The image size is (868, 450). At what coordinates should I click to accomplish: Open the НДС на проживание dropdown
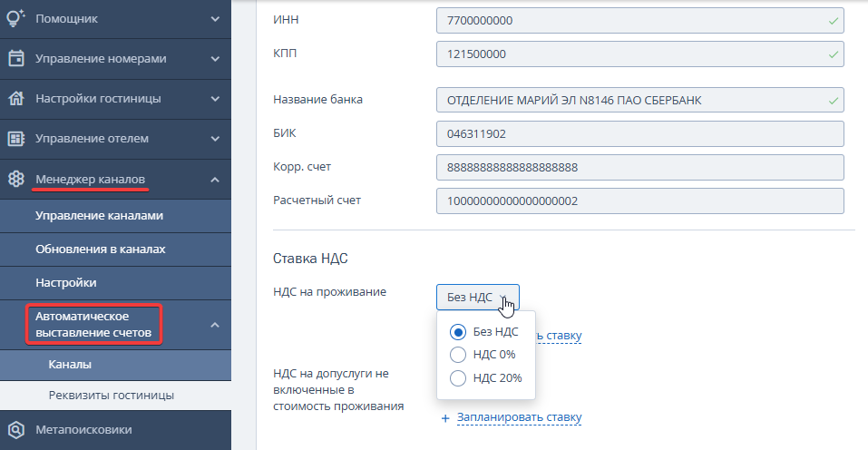(478, 298)
